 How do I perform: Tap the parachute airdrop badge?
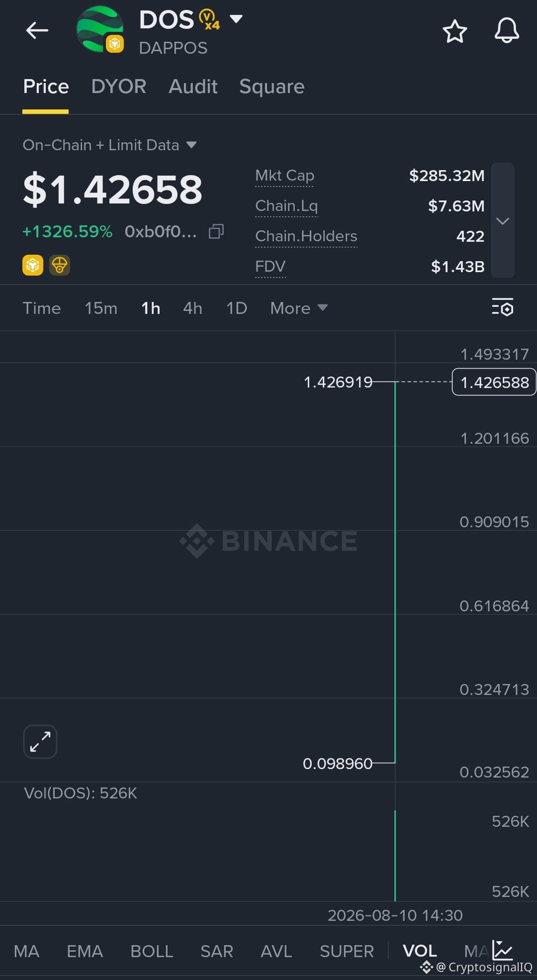(x=60, y=265)
